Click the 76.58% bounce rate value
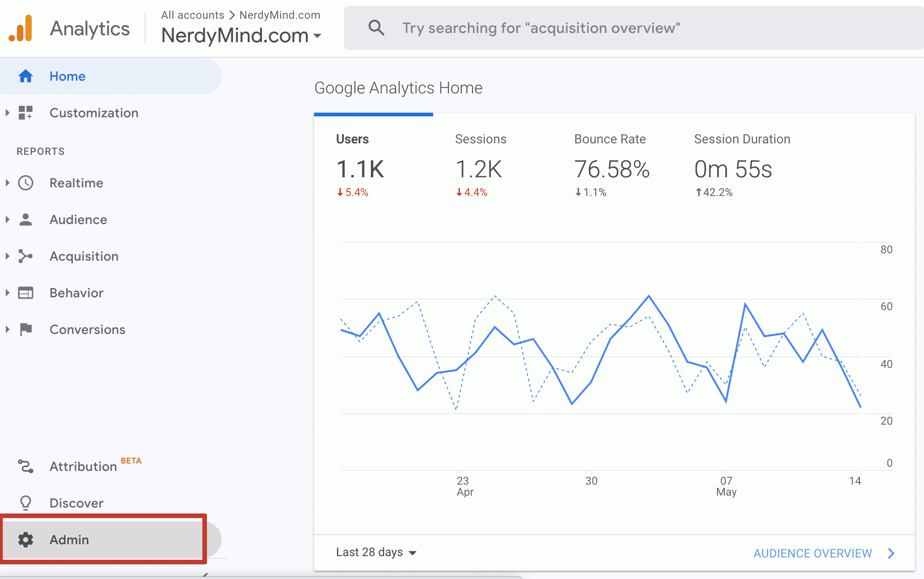This screenshot has width=924, height=579. [612, 169]
